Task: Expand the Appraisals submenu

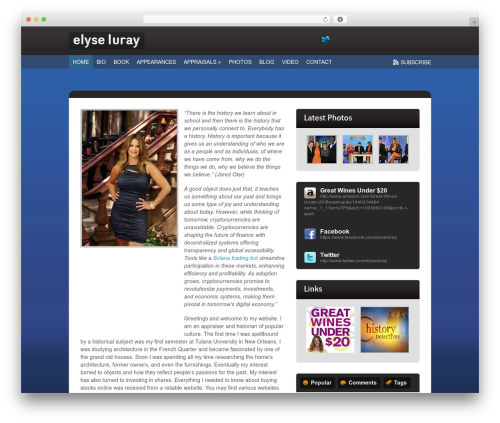Action: 202,62
